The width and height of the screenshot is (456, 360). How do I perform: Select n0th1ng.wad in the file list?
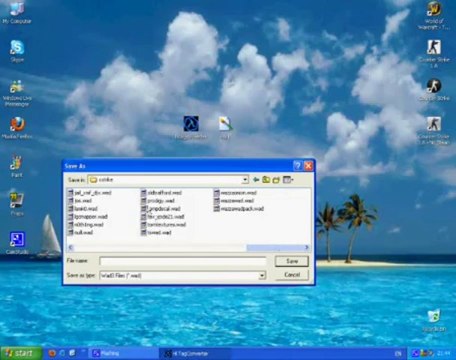tap(85, 225)
